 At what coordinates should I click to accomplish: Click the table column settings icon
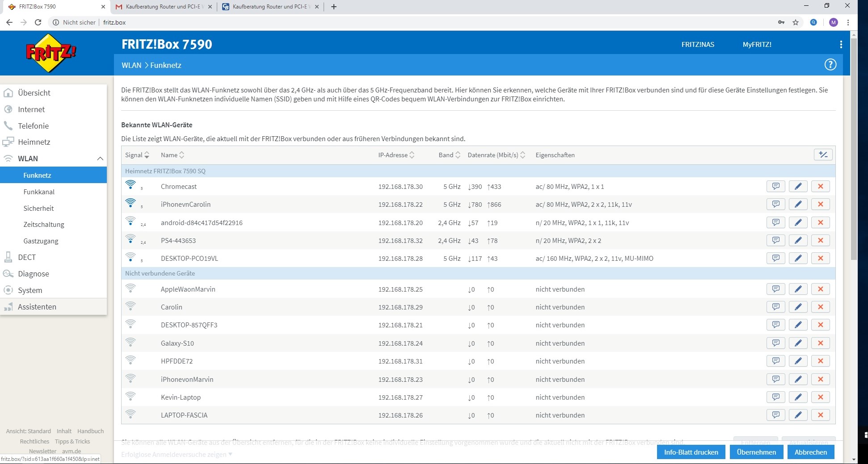pyautogui.click(x=823, y=155)
